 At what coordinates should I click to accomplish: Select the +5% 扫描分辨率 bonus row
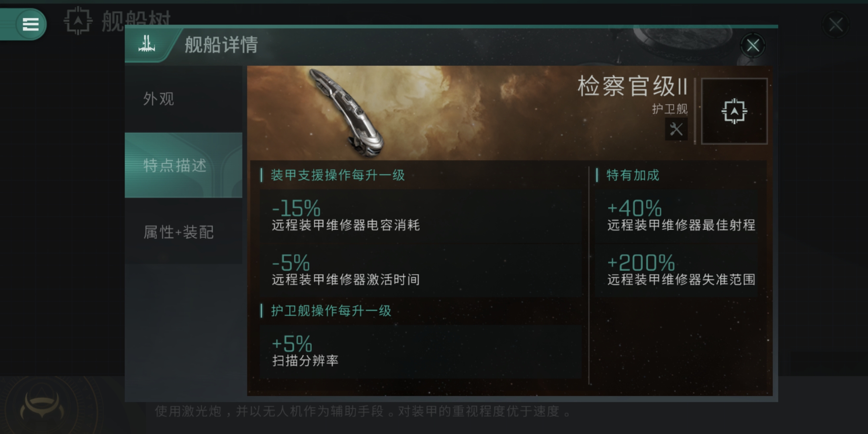coord(420,352)
